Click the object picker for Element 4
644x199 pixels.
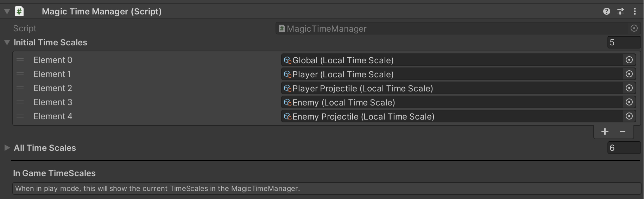629,116
